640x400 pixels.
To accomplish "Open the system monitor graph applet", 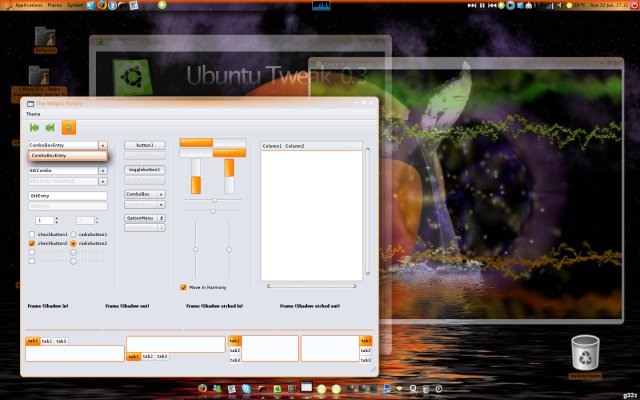I will click(321, 5).
